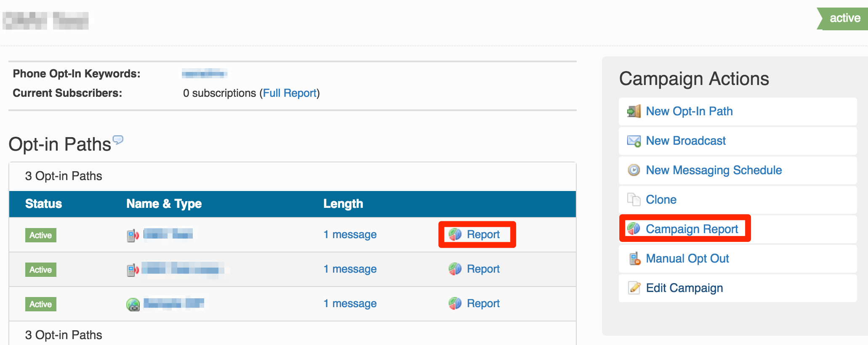Viewport: 868px width, 345px height.
Task: Click the Opt-in Paths section heading
Action: (60, 144)
